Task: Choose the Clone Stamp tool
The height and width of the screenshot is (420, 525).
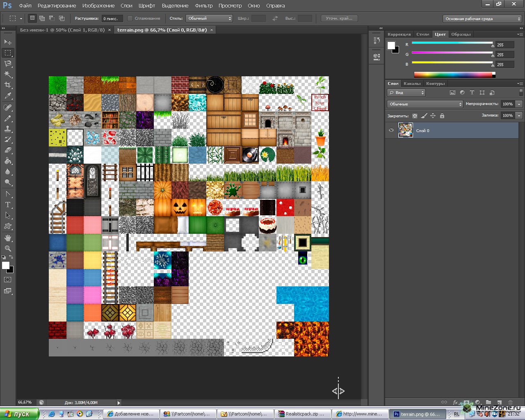Action: (8, 129)
